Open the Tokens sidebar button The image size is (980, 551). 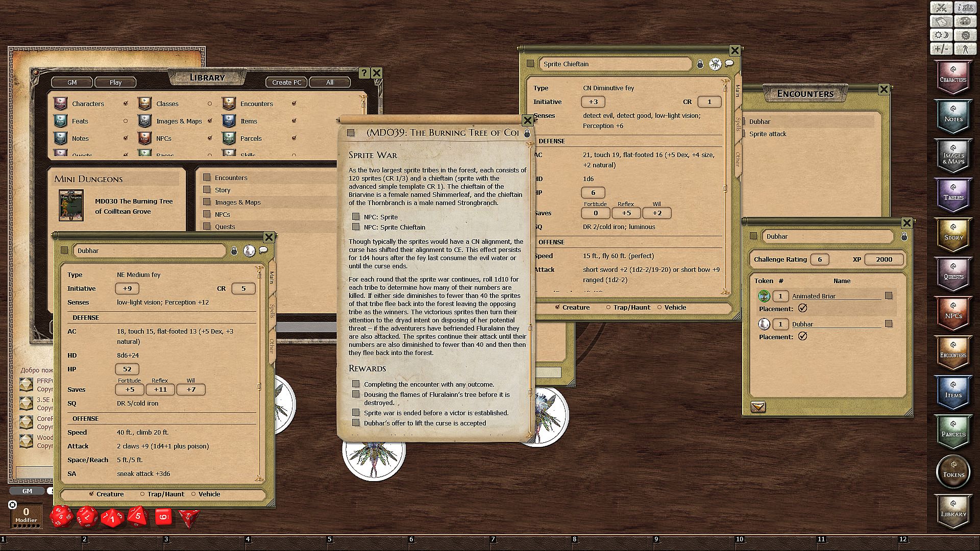click(953, 472)
